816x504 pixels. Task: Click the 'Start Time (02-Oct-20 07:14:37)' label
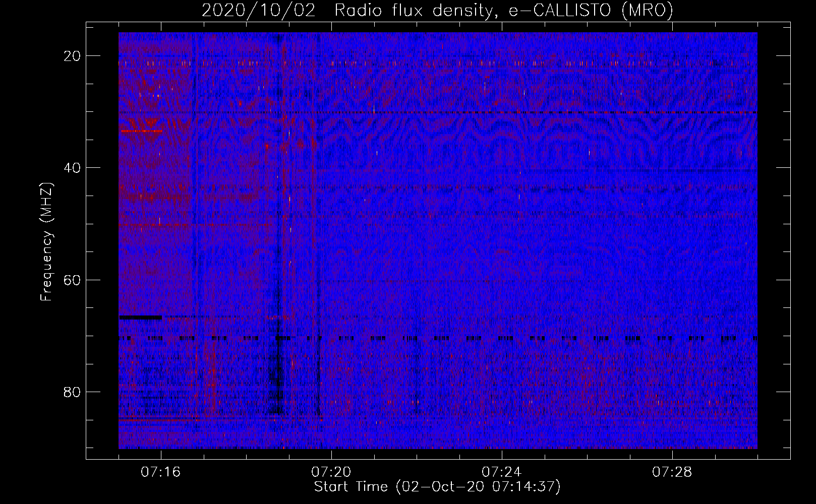(x=437, y=486)
